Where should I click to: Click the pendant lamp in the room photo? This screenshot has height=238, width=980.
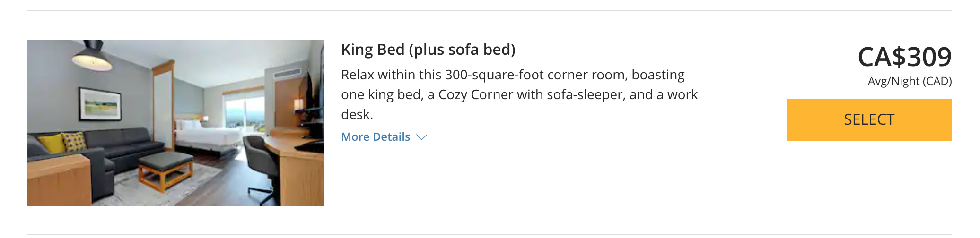tap(92, 54)
